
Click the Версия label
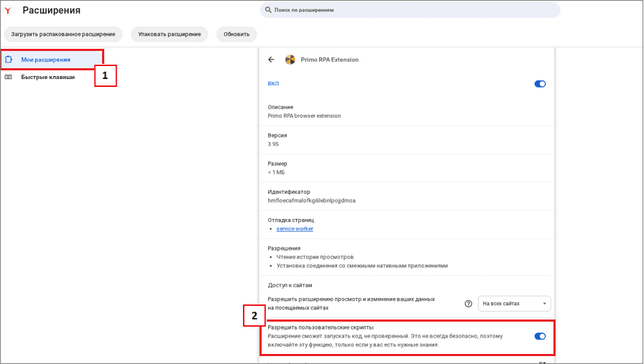click(x=277, y=136)
